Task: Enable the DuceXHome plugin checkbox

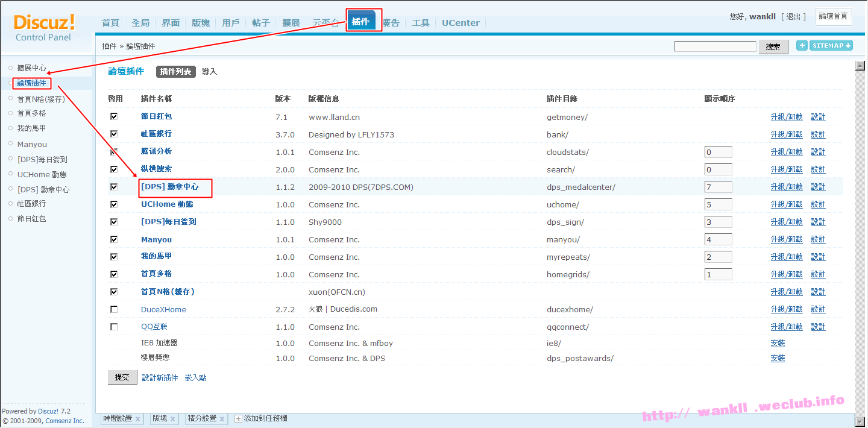Action: point(114,309)
